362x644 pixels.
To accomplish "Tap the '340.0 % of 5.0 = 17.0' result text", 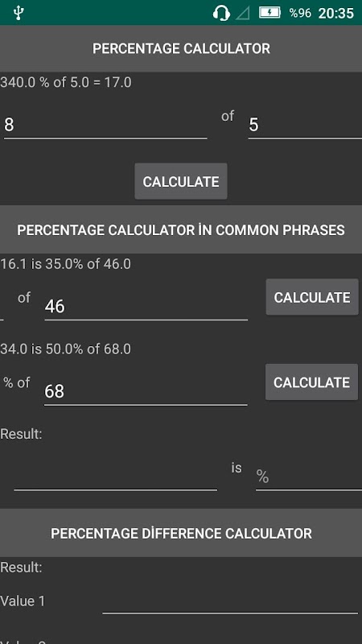I will coord(66,83).
